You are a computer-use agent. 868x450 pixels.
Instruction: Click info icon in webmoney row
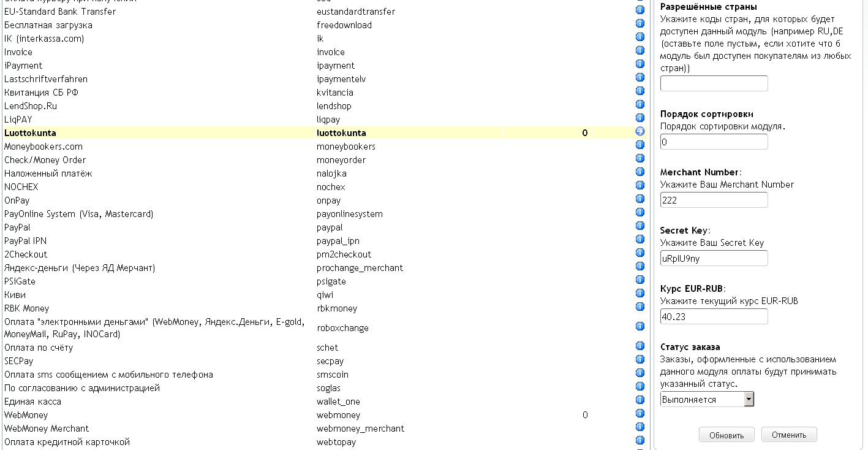tap(640, 413)
